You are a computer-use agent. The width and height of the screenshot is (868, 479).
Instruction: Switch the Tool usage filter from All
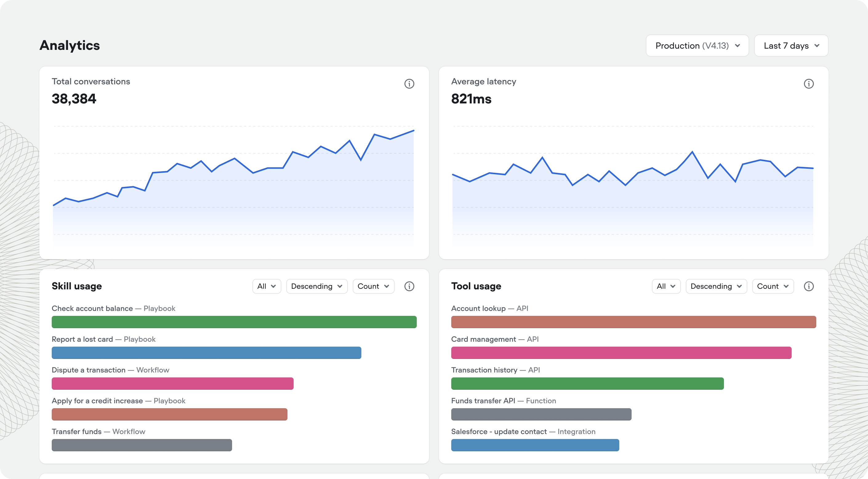click(x=666, y=286)
